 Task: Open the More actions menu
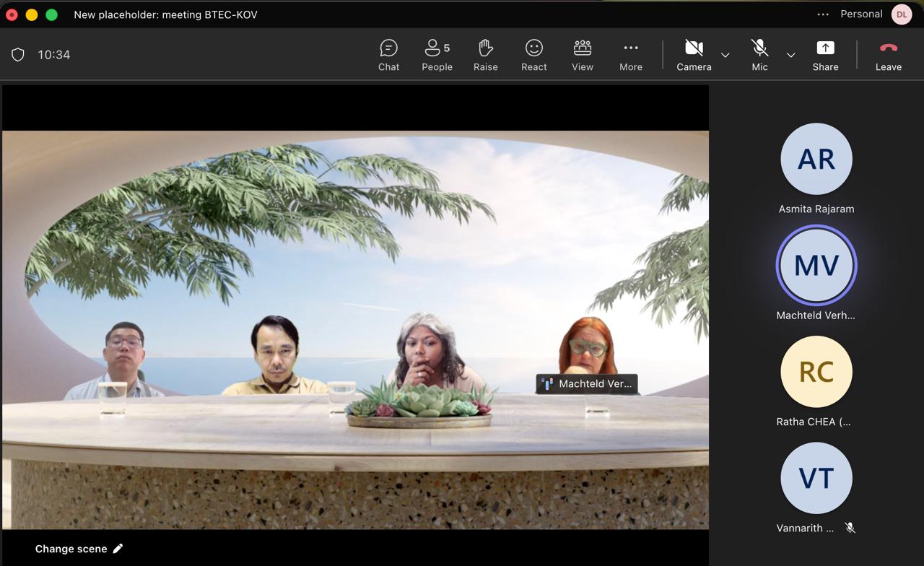point(630,56)
